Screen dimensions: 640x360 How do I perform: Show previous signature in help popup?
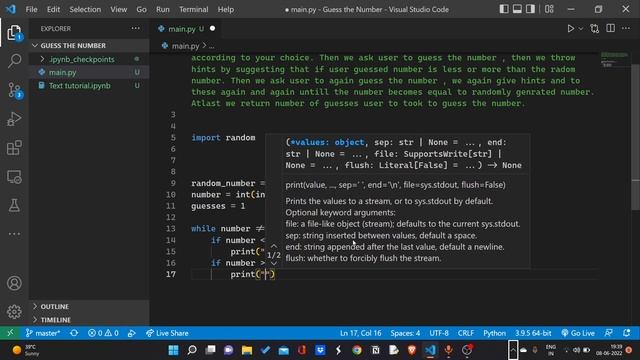(274, 246)
